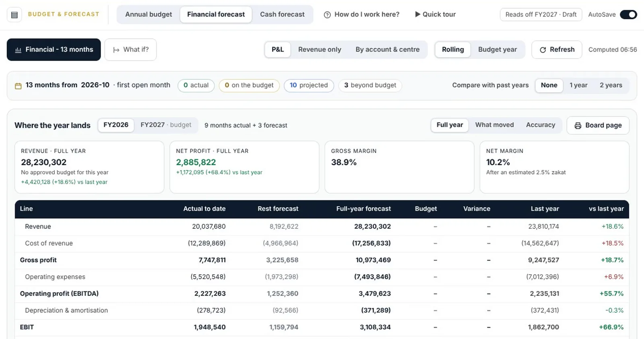Click the printer icon on Board page

coord(578,126)
